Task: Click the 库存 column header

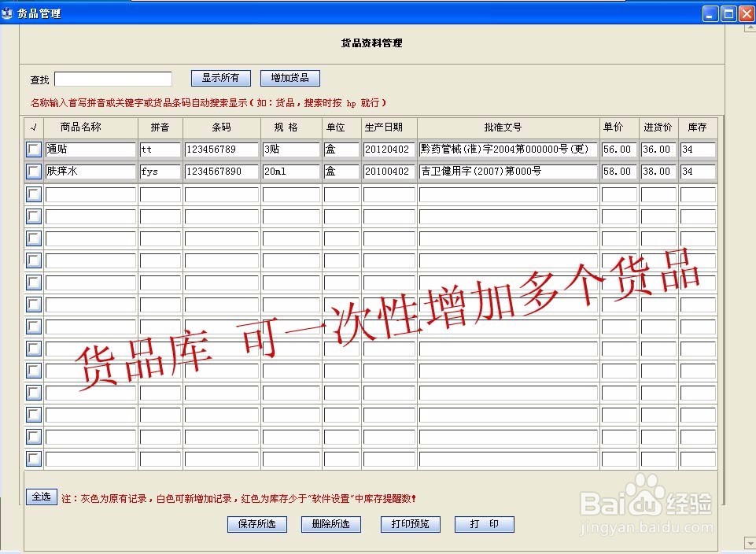Action: (697, 127)
